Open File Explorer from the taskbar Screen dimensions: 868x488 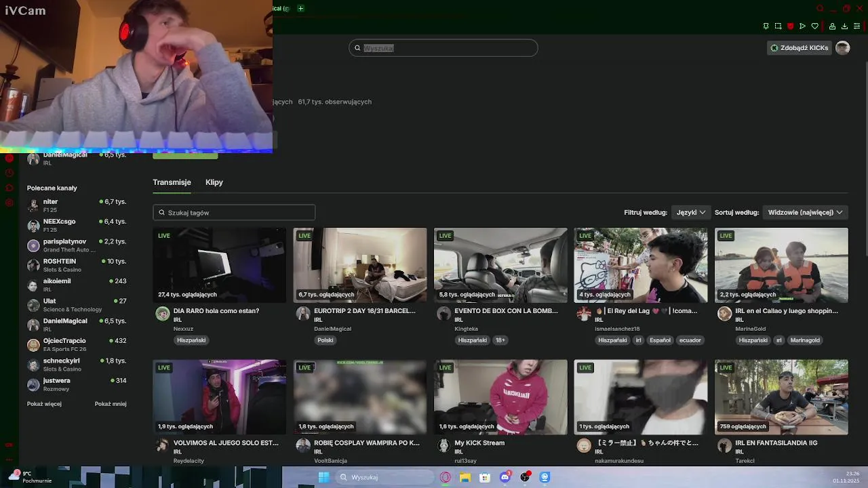tap(465, 477)
